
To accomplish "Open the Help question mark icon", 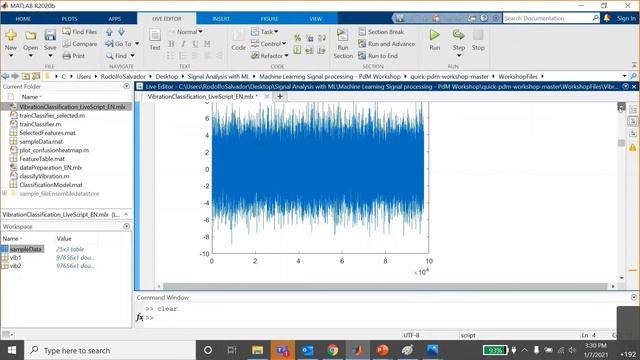I will pyautogui.click(x=484, y=18).
